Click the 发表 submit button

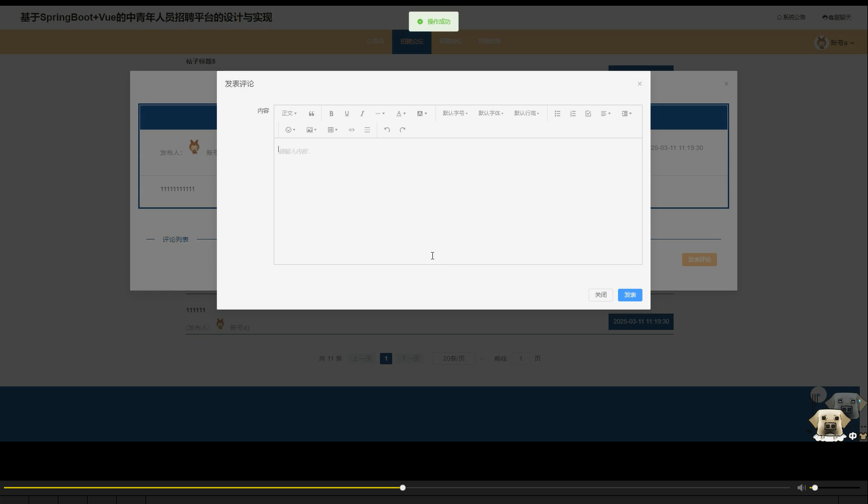pos(630,295)
